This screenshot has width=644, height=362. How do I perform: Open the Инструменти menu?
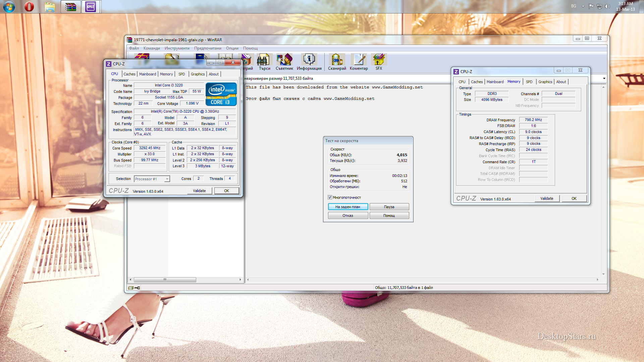(177, 48)
